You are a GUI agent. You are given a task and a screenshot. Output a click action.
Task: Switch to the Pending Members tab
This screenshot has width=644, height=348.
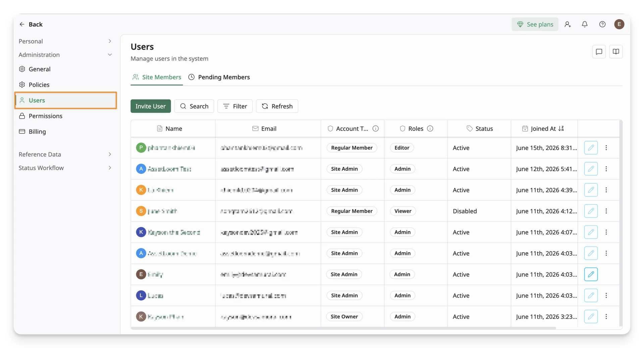tap(219, 77)
